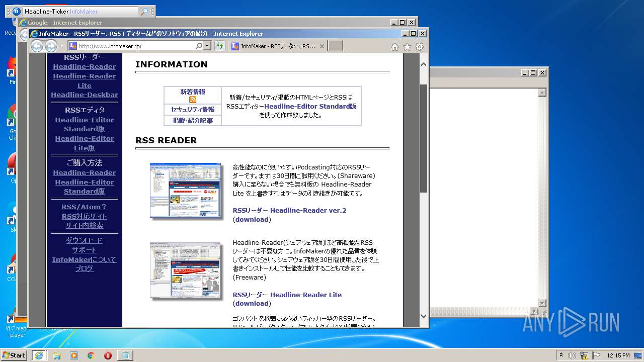Open RSSリーダー Headline-Reader Lite link
The height and width of the screenshot is (362, 644).
287,295
